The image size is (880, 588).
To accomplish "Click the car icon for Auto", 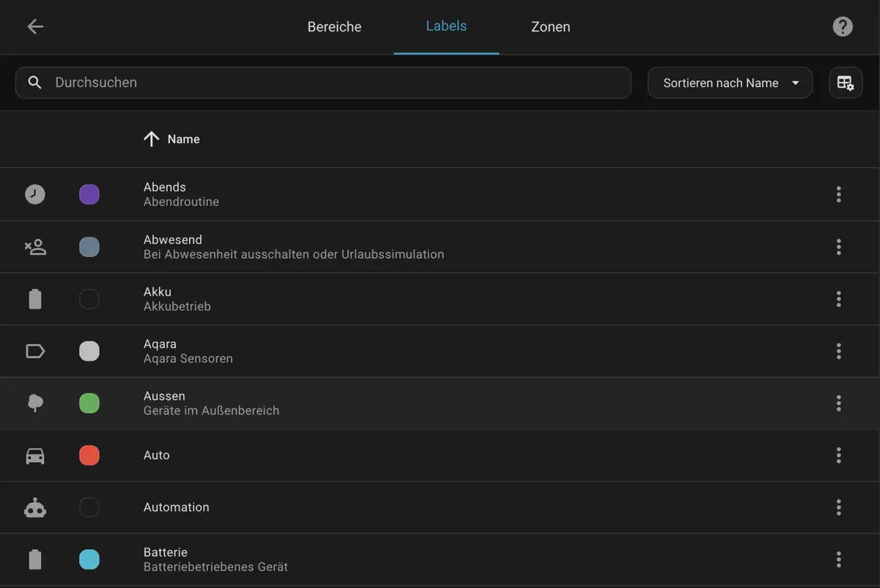I will [35, 455].
